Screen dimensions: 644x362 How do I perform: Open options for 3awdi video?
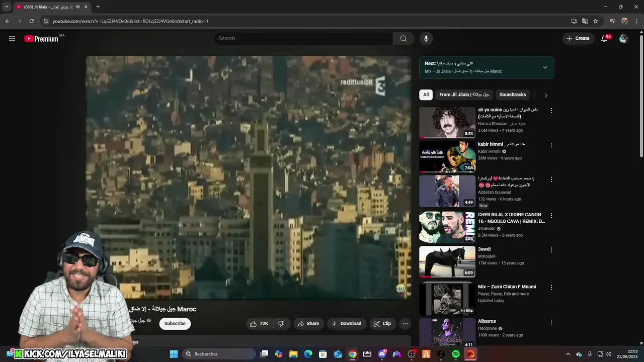pyautogui.click(x=551, y=250)
